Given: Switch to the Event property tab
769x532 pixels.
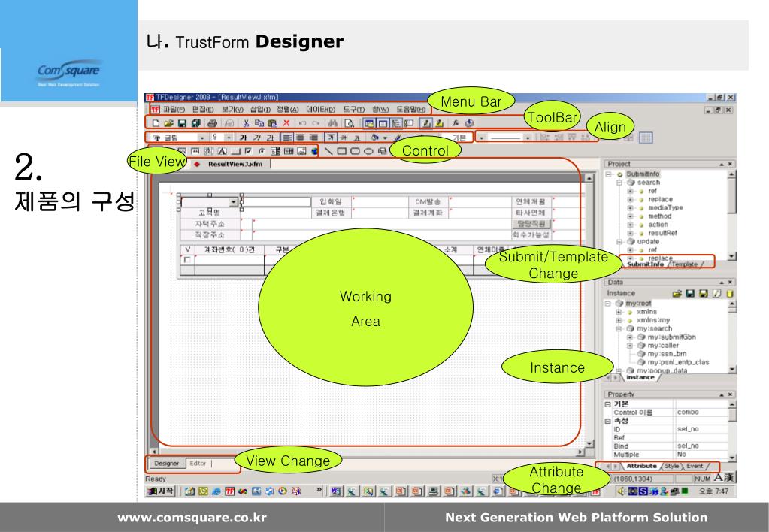Looking at the screenshot, I should (695, 467).
